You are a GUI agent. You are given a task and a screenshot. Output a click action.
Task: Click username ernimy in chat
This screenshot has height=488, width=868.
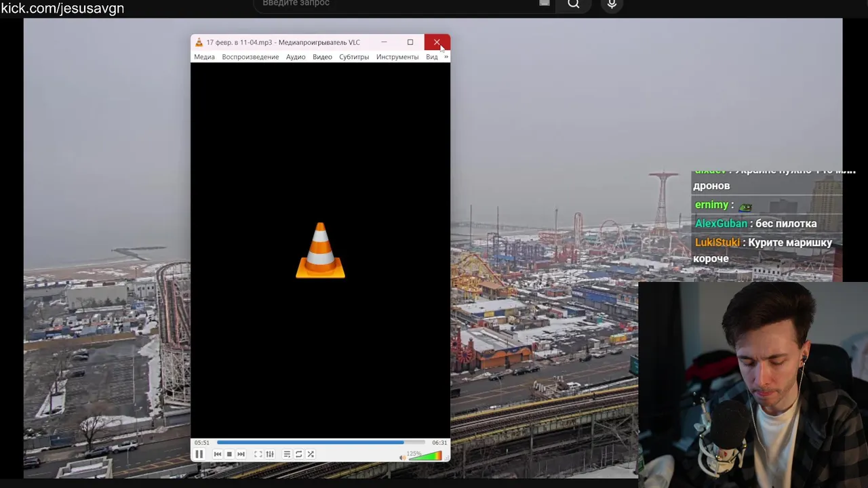[711, 205]
